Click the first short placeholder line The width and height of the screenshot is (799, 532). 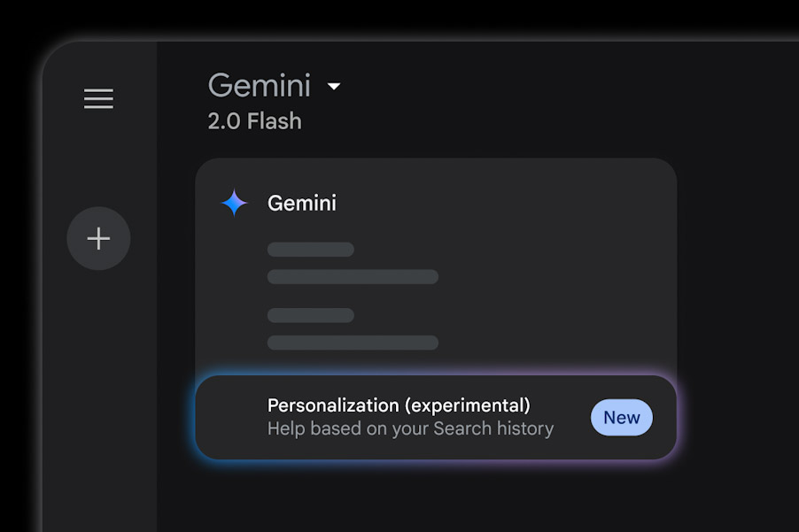coord(311,250)
